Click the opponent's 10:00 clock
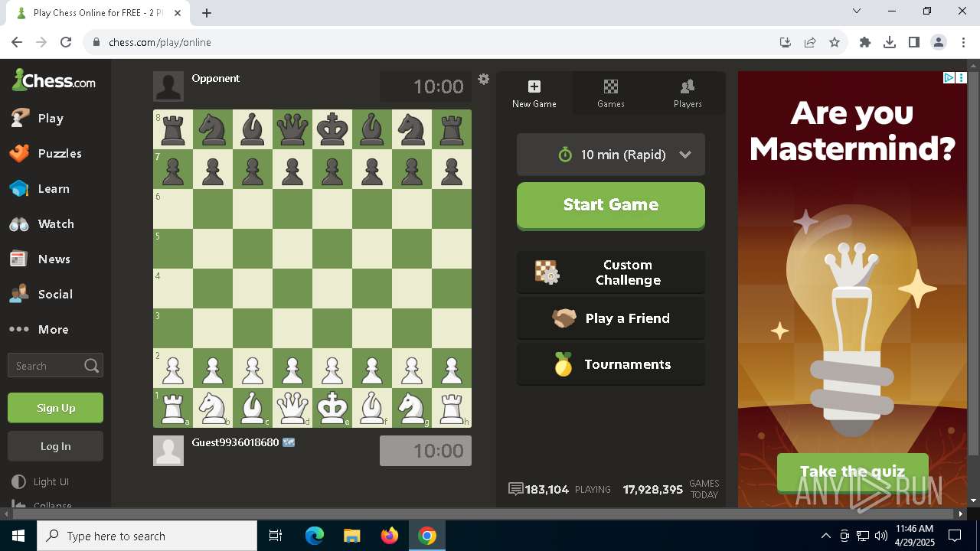Image resolution: width=980 pixels, height=551 pixels. [x=426, y=86]
